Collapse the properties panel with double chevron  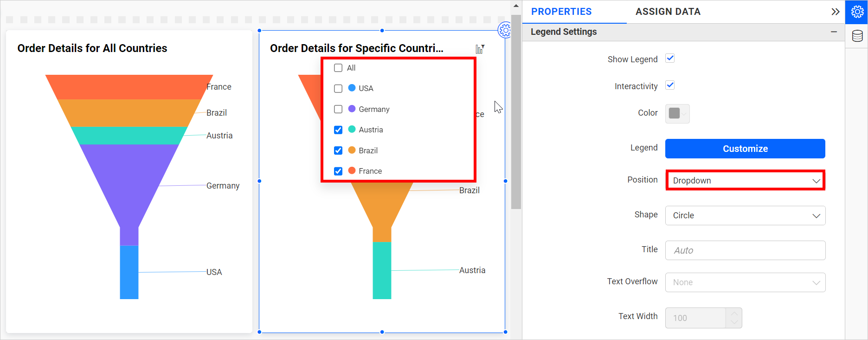point(835,12)
